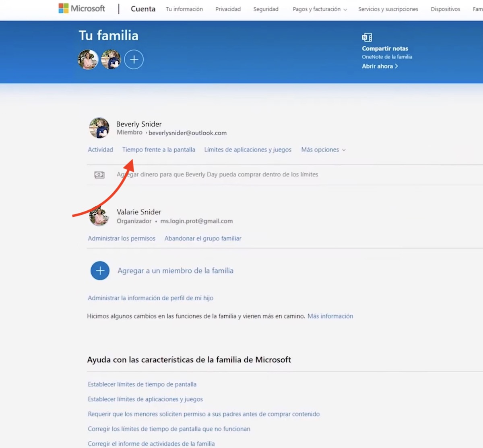Click the Compartir notas title

385,48
